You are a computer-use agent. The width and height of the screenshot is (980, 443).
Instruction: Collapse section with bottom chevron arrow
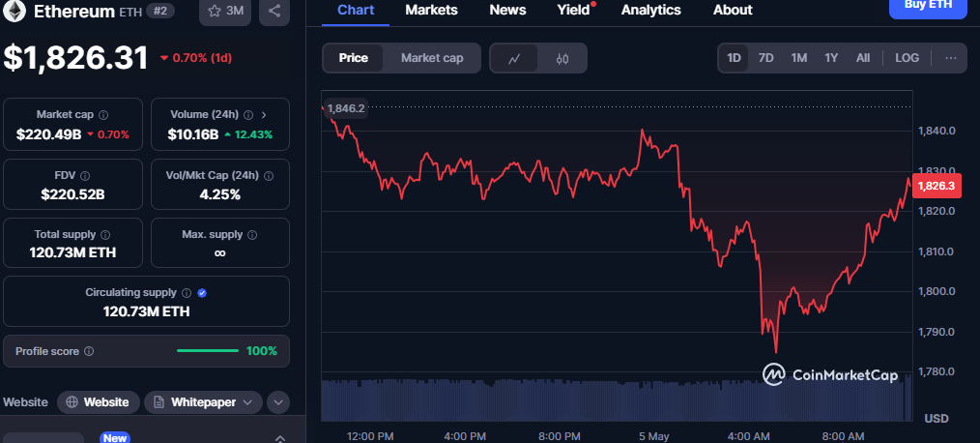point(280,438)
